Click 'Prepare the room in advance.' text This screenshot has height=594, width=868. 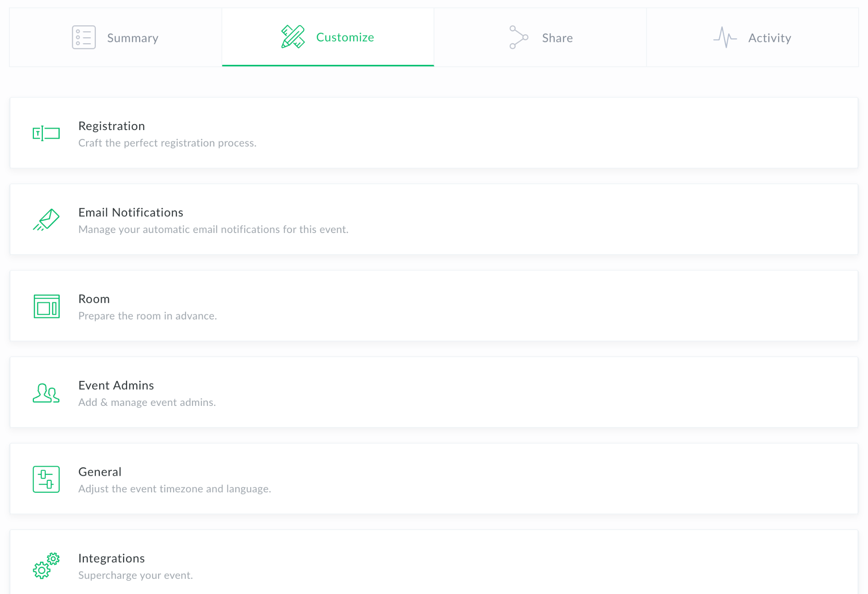[x=147, y=316]
